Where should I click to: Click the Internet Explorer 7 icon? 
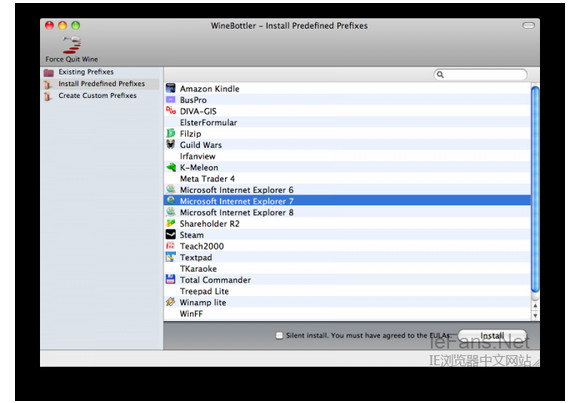tap(170, 200)
